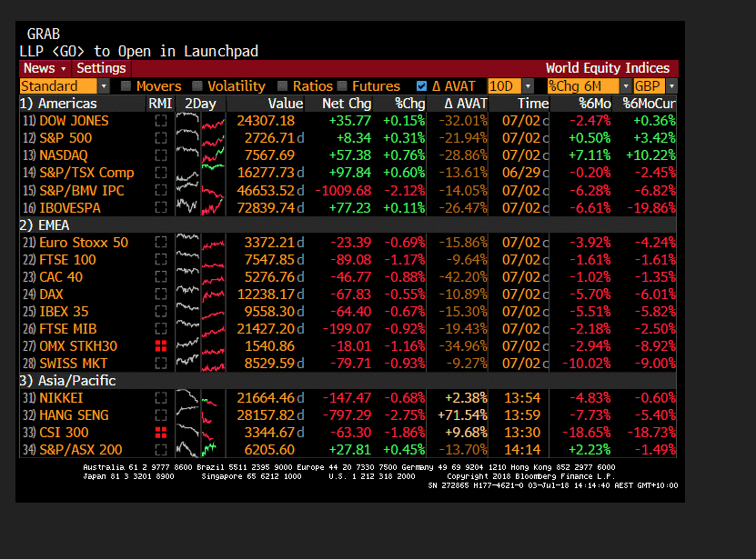Open the Settings menu
Viewport: 756px width, 559px height.
coord(101,68)
